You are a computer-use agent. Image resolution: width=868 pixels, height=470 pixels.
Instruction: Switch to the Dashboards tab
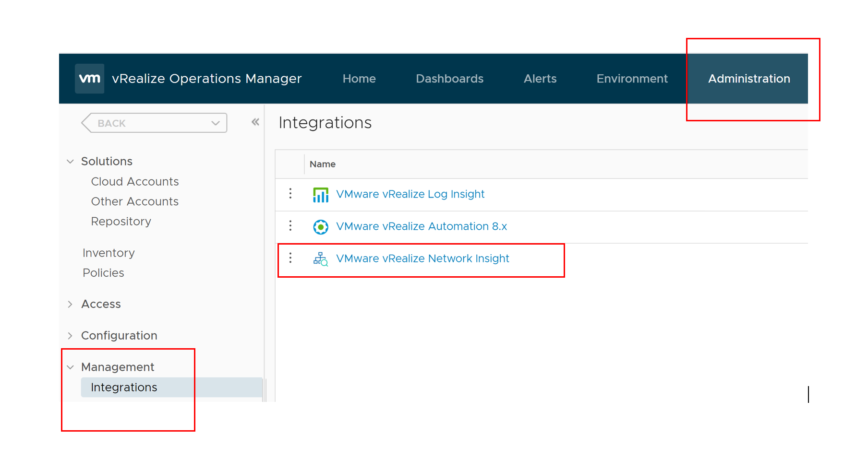coord(449,79)
